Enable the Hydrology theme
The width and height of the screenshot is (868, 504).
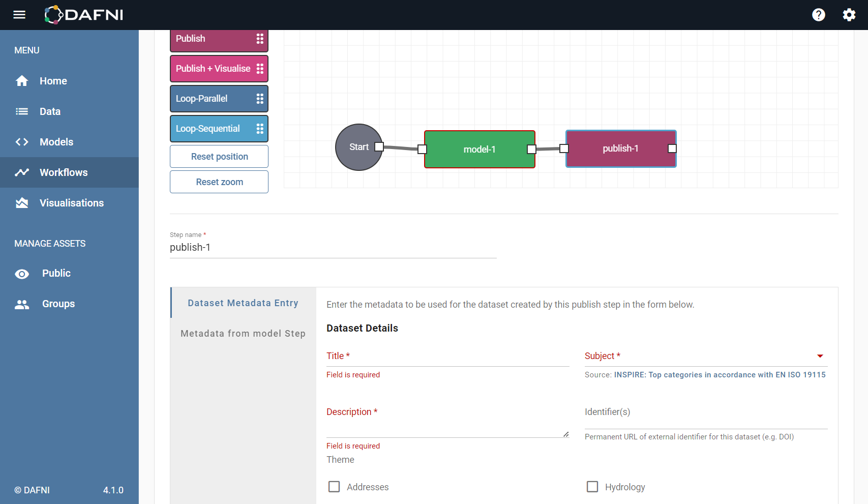point(592,487)
